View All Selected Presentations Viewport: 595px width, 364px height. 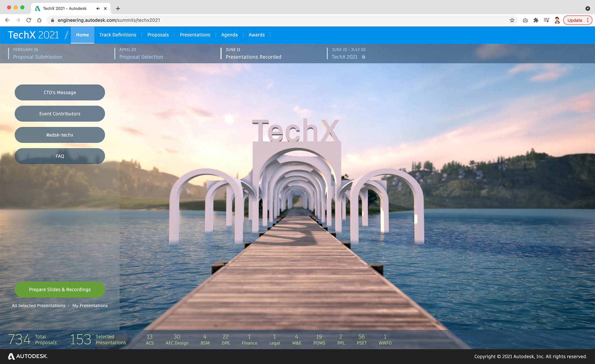coord(38,305)
